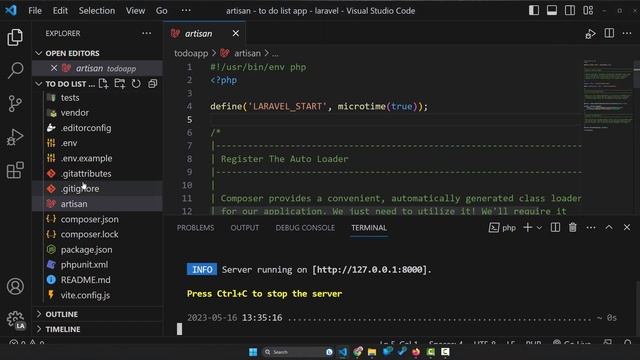Open the package.json file
This screenshot has width=640, height=360.
click(97, 249)
